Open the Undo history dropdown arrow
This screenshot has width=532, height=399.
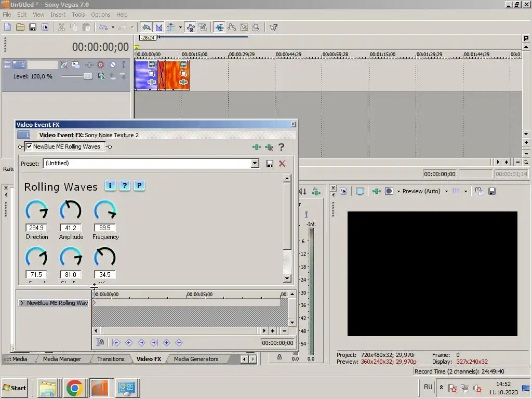pyautogui.click(x=113, y=27)
